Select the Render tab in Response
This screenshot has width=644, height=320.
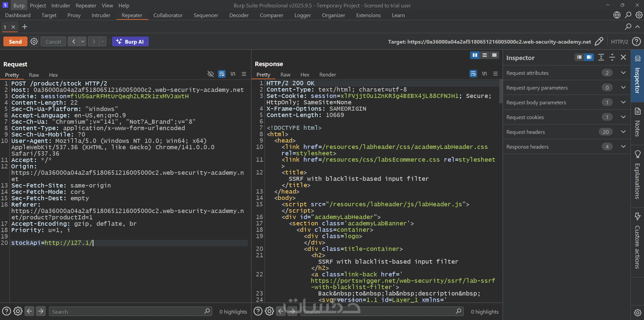point(327,75)
